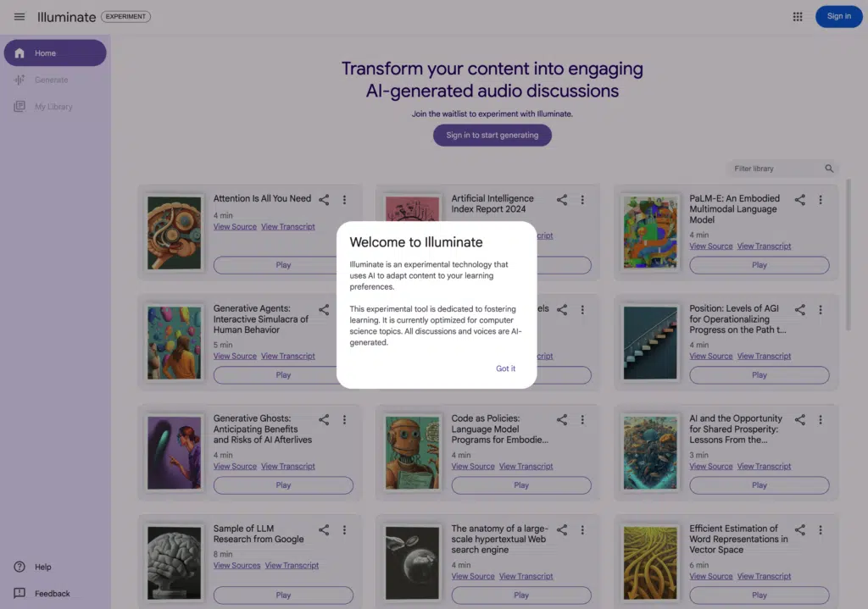The image size is (868, 609).
Task: Play Generative Ghosts discussion
Action: pyautogui.click(x=283, y=485)
